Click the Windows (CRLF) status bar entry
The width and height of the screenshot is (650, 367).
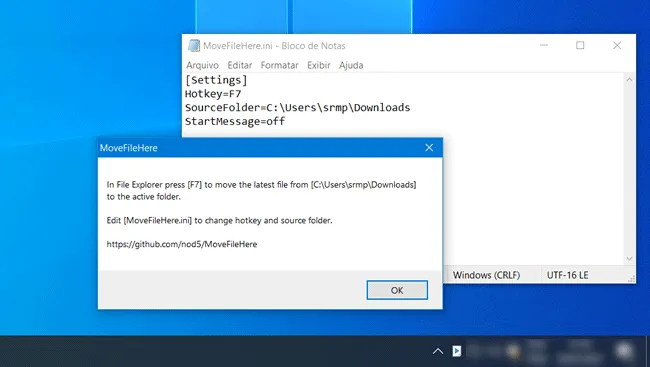pos(486,275)
